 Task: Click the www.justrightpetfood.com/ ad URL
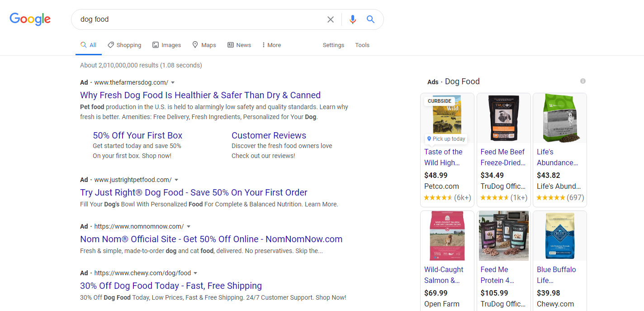point(133,180)
